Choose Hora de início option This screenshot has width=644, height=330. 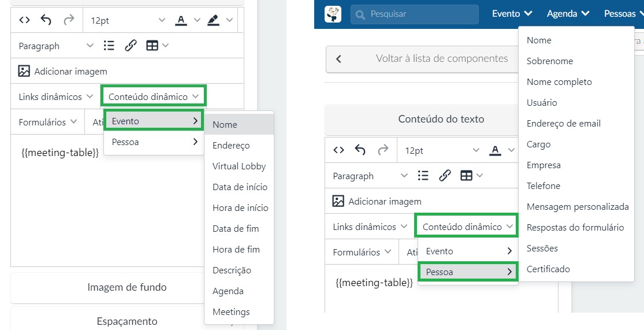(x=239, y=208)
